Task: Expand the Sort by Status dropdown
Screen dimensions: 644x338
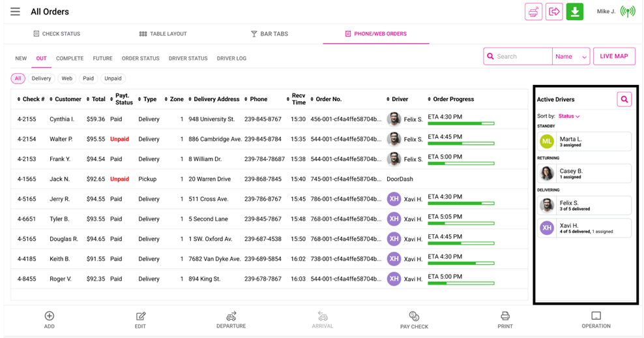Action: pos(568,116)
